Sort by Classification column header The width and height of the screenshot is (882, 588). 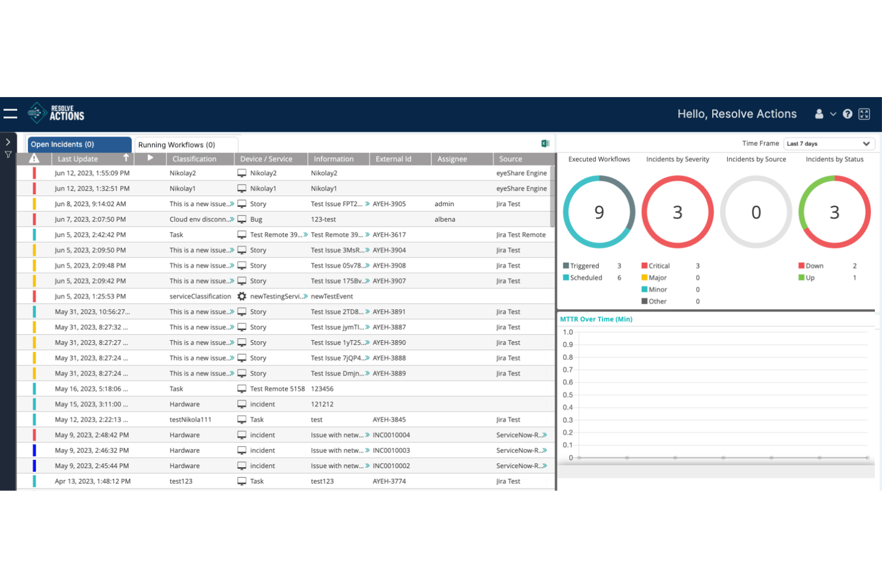[x=200, y=159]
